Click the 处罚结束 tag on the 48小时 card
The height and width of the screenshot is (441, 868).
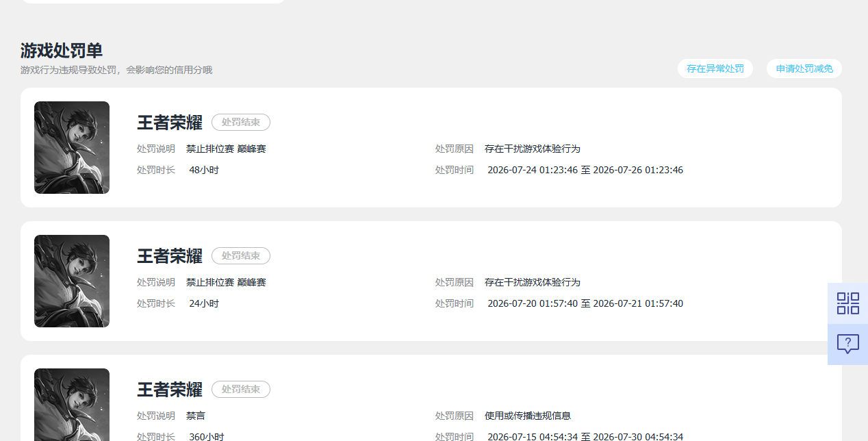tap(241, 123)
